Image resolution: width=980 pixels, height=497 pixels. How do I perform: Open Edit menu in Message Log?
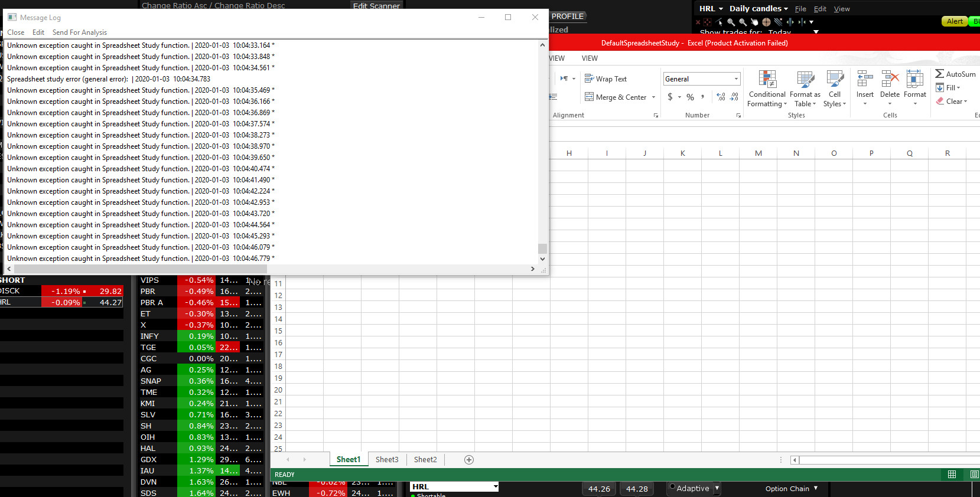click(38, 32)
